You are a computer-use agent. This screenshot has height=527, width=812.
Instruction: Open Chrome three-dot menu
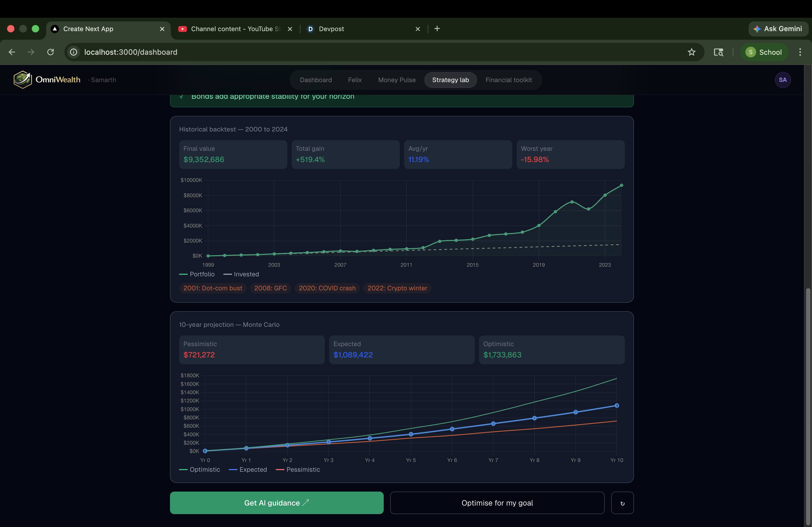coord(800,52)
